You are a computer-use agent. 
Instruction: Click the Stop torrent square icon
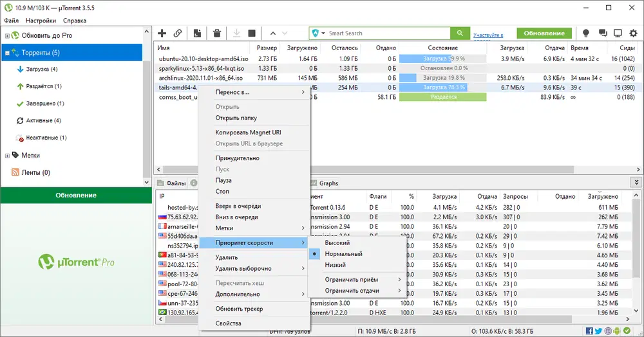point(252,33)
